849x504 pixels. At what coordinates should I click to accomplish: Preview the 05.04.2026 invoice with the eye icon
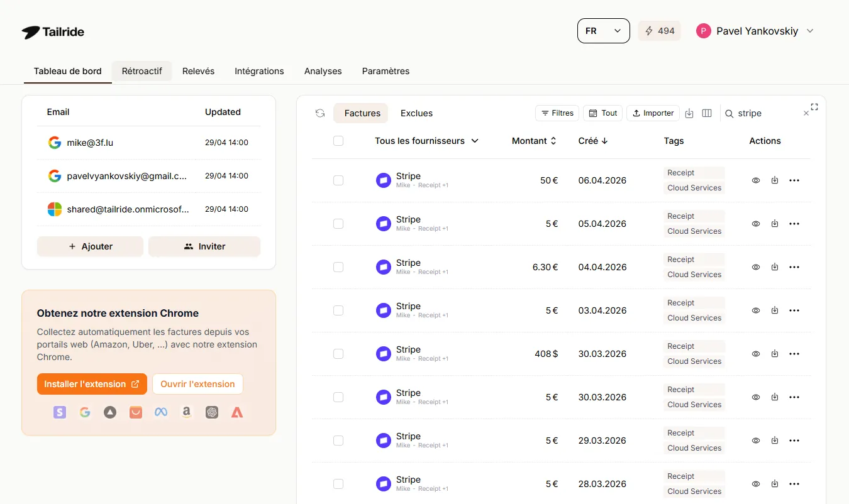[x=755, y=224]
